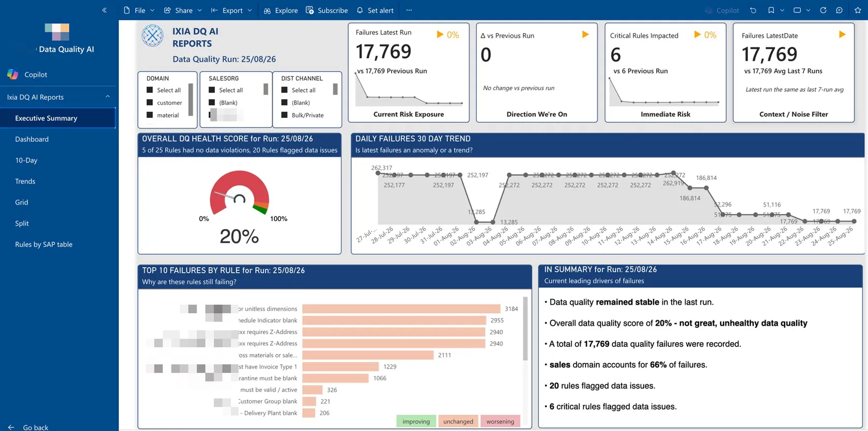The height and width of the screenshot is (431, 868).
Task: Click the Current Risk Exposure label
Action: tap(409, 114)
